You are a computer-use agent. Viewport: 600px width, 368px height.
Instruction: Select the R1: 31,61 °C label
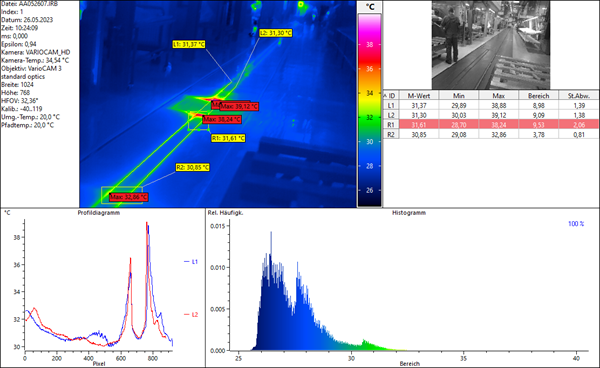click(228, 138)
